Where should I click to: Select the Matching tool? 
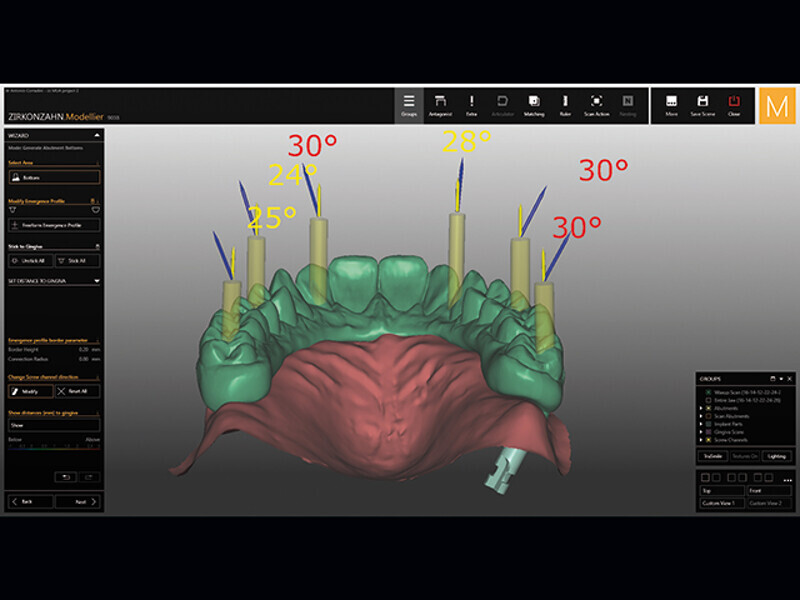point(534,105)
